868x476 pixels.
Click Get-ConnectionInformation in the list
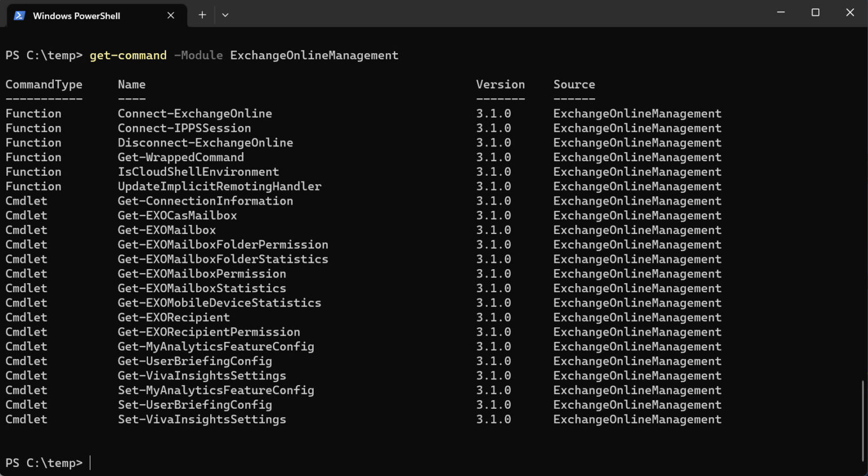(205, 201)
